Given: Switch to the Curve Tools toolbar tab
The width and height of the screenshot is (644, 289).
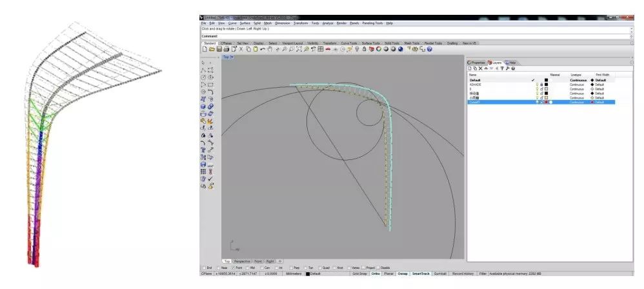Looking at the screenshot, I should (x=348, y=43).
